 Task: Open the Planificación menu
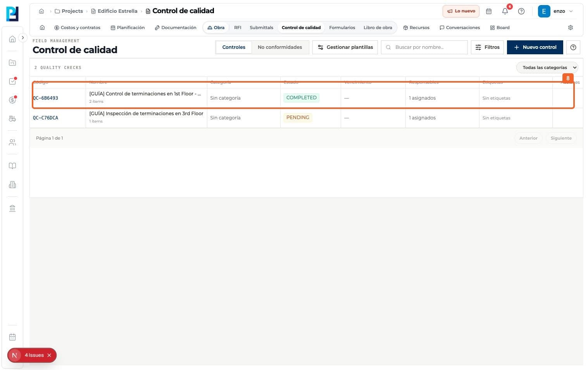(x=128, y=28)
